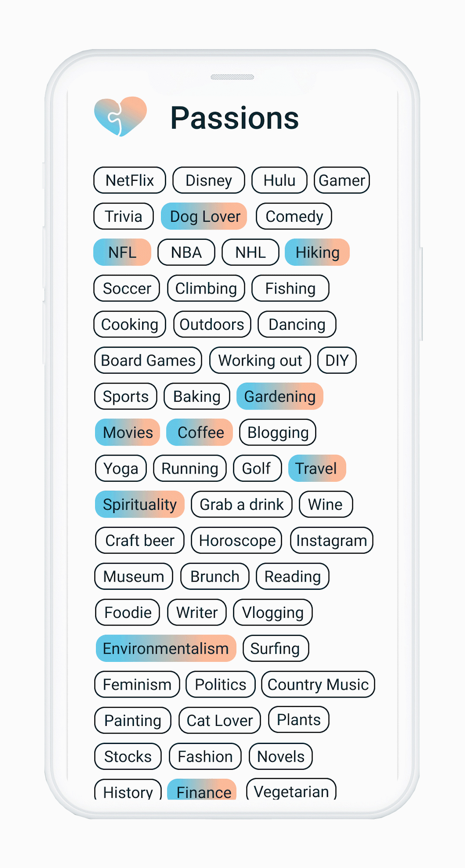
Task: Choose the Country Music tag
Action: 318,685
